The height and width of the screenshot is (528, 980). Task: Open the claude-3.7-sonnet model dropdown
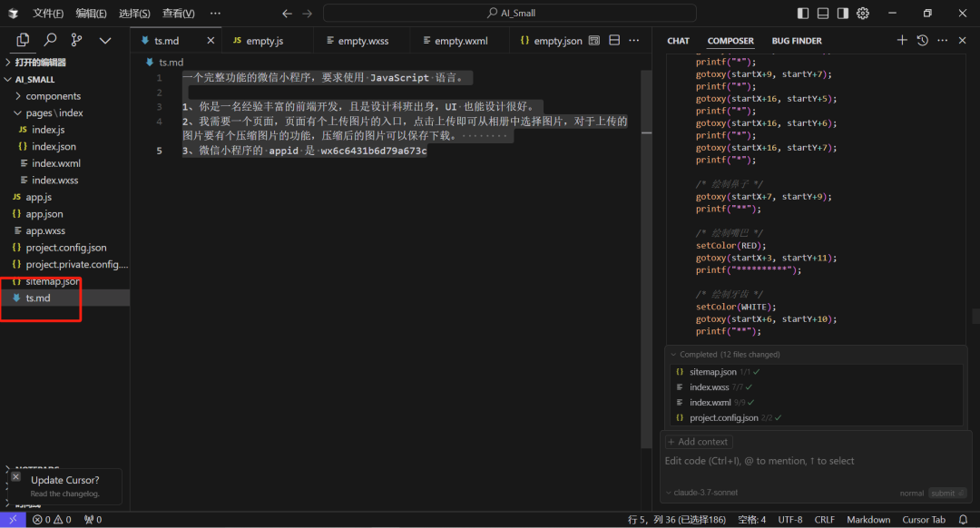coord(701,493)
